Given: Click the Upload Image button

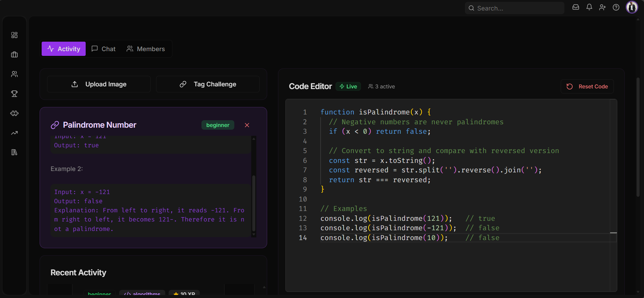Looking at the screenshot, I should pos(99,84).
